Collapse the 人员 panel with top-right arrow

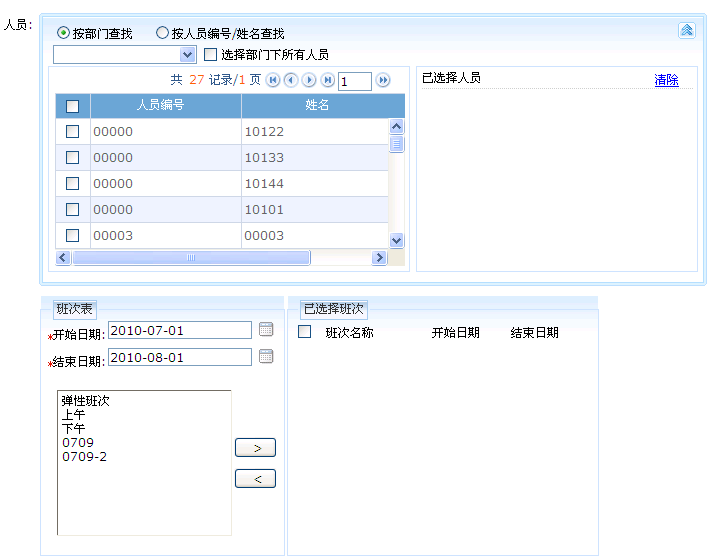(x=686, y=30)
